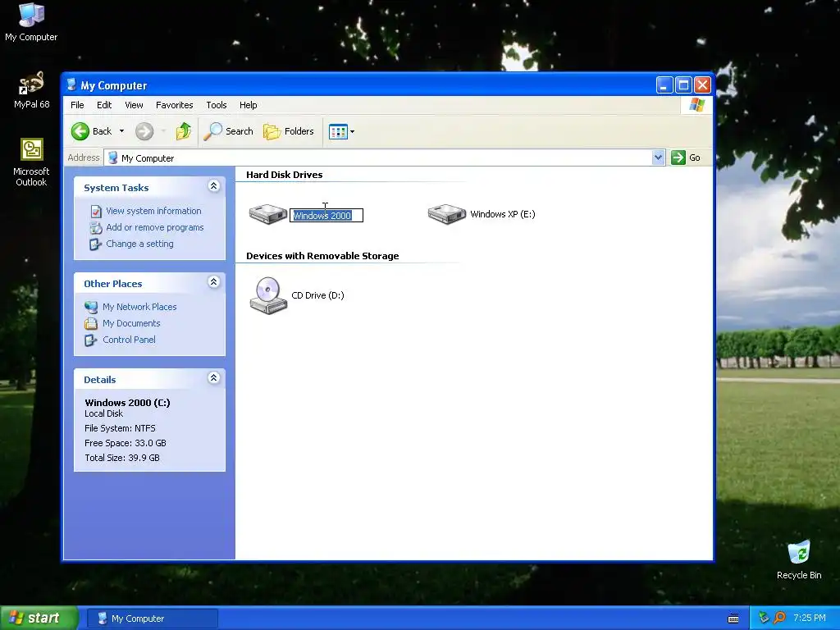Collapse the Other Places panel
This screenshot has width=840, height=630.
pyautogui.click(x=214, y=282)
